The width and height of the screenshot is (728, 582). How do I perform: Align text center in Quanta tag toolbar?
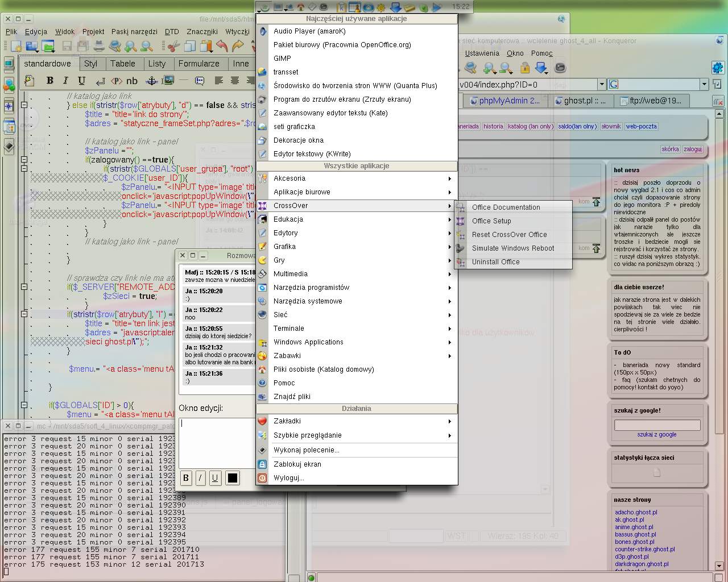(x=234, y=81)
